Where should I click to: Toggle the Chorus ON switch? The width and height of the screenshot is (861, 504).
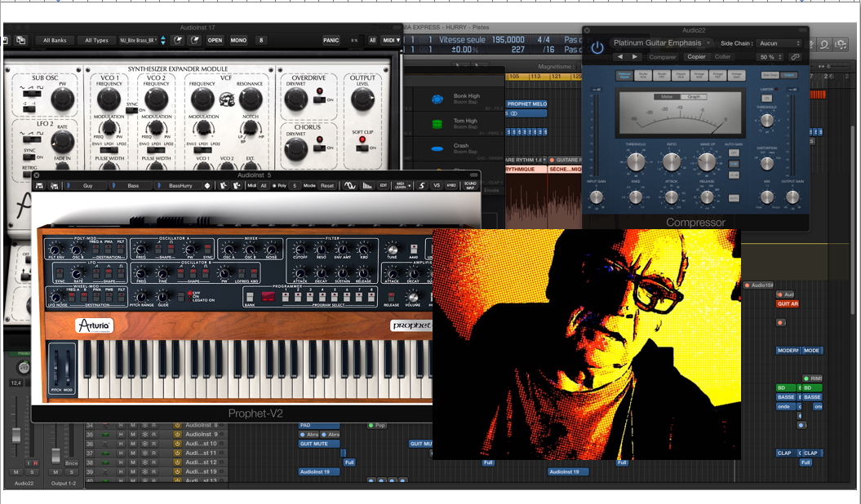319,148
